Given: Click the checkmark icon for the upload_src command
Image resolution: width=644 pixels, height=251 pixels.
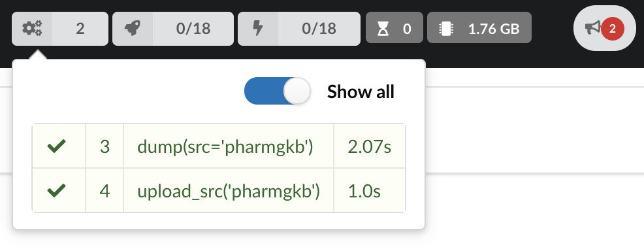Looking at the screenshot, I should click(57, 191).
